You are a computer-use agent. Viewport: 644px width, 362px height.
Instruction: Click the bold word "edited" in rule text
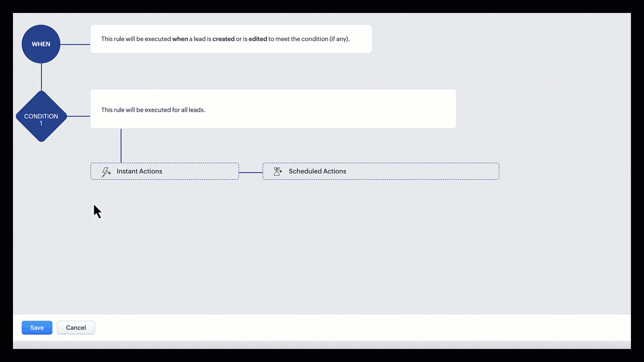coord(258,39)
